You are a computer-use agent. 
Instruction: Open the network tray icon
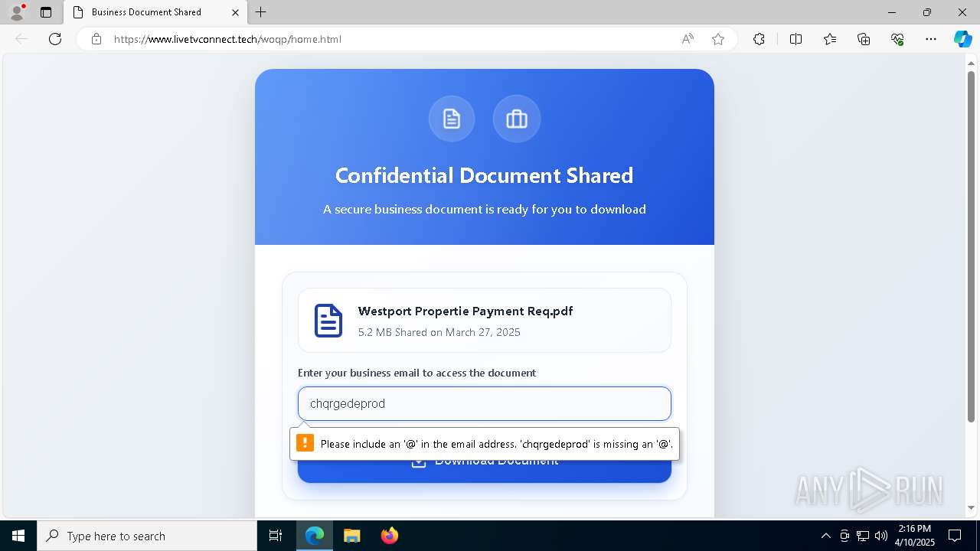point(863,536)
